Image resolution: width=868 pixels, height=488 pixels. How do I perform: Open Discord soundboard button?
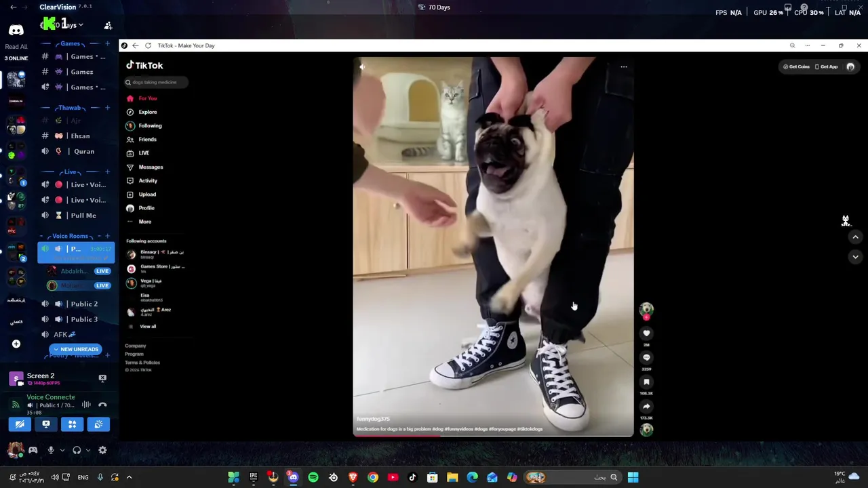[x=98, y=424]
